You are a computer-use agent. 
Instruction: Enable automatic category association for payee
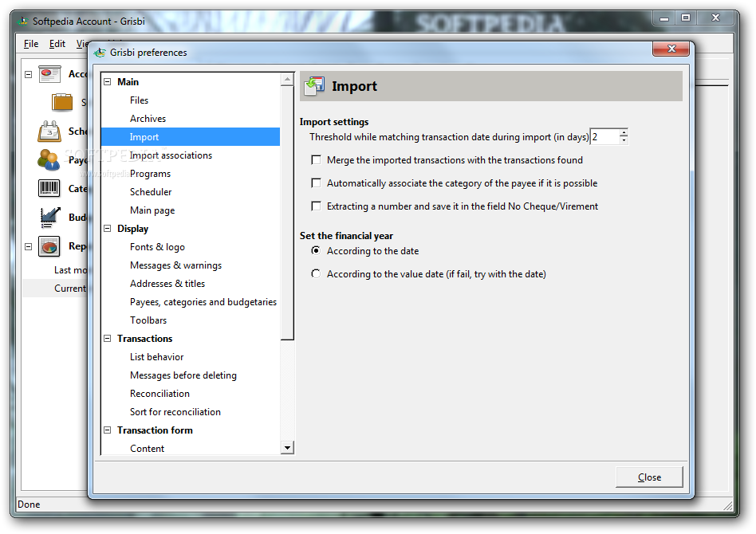[316, 183]
